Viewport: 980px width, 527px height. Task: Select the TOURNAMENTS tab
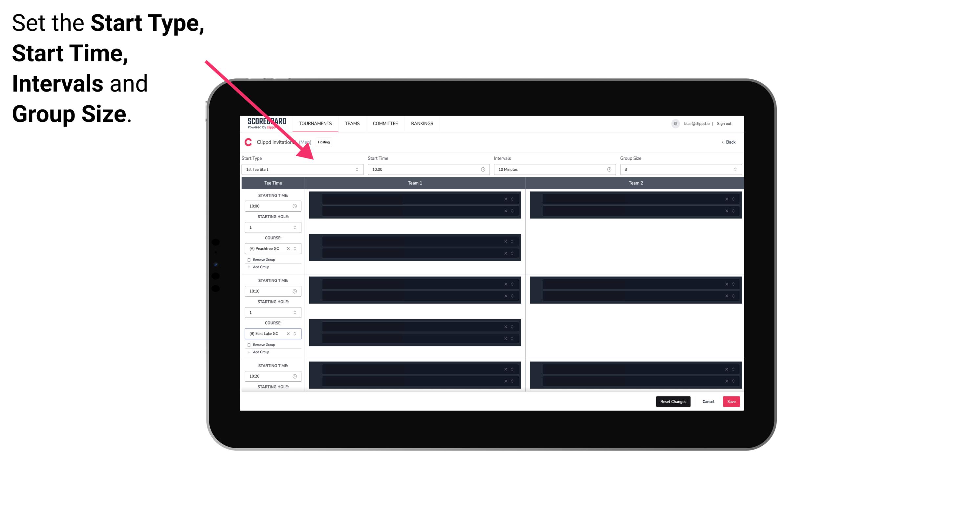pyautogui.click(x=316, y=123)
